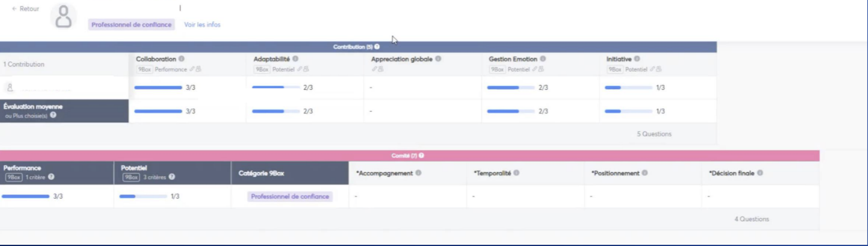Click the Initiative info icon
The height and width of the screenshot is (246, 868).
[x=637, y=59]
